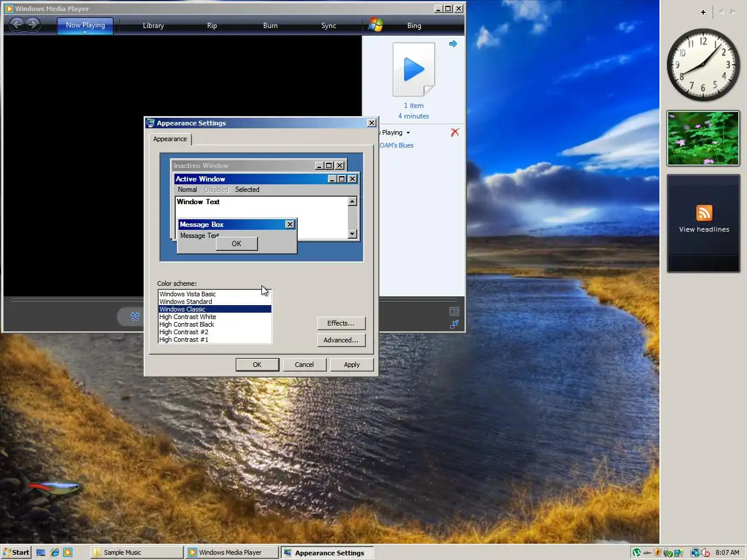747x560 pixels.
Task: Click the USB device tray icon
Action: click(647, 552)
